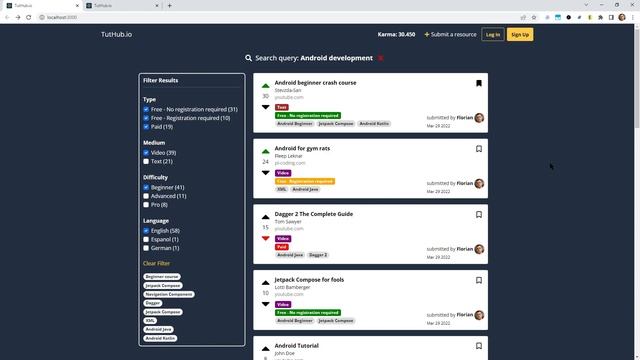Click the search magnifier icon

coord(248,58)
